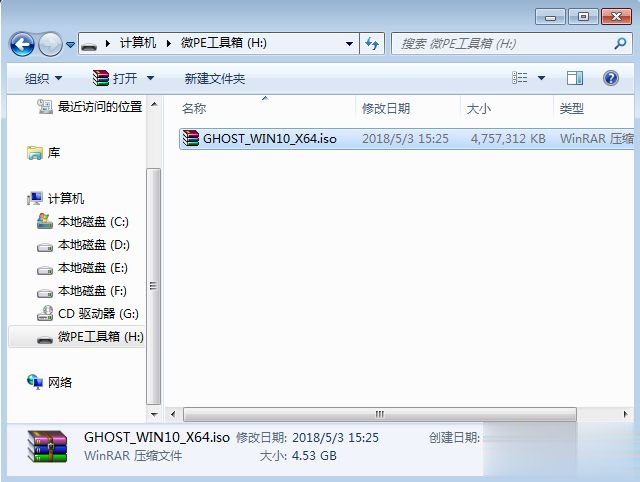Refresh the current folder view
This screenshot has height=482, width=640.
point(372,44)
